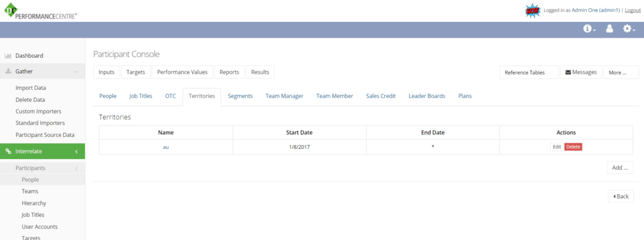The height and width of the screenshot is (240, 644).
Task: Click the user profile icon
Action: click(609, 29)
